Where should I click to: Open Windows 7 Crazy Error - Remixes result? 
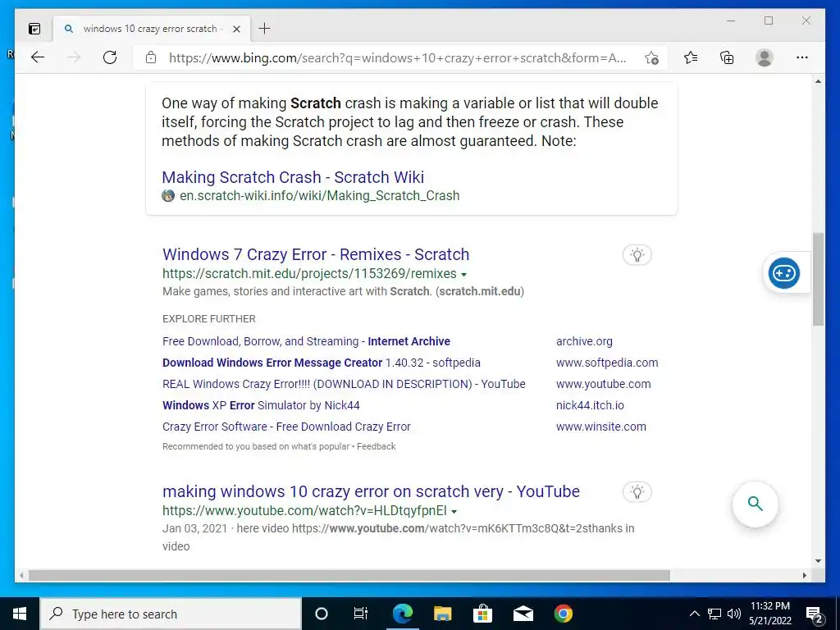pos(316,254)
